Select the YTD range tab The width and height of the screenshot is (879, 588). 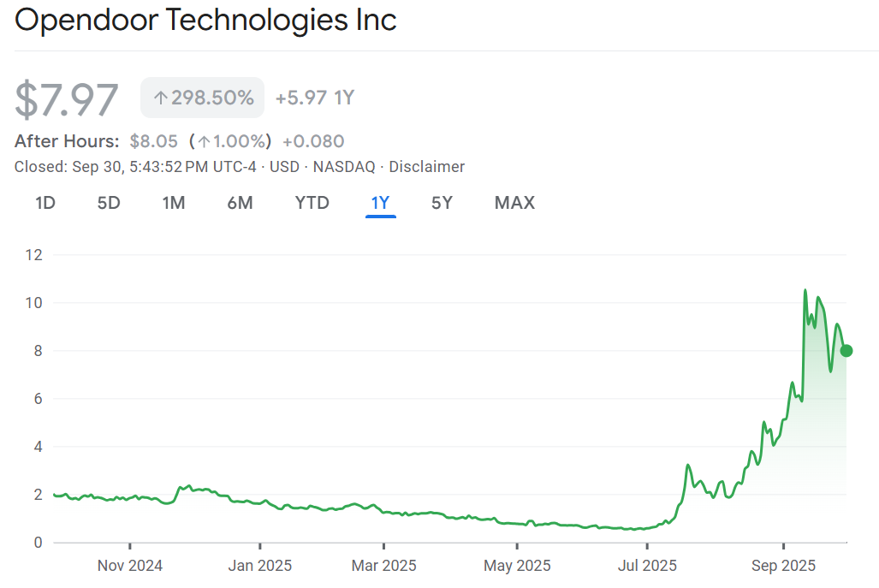tap(312, 203)
